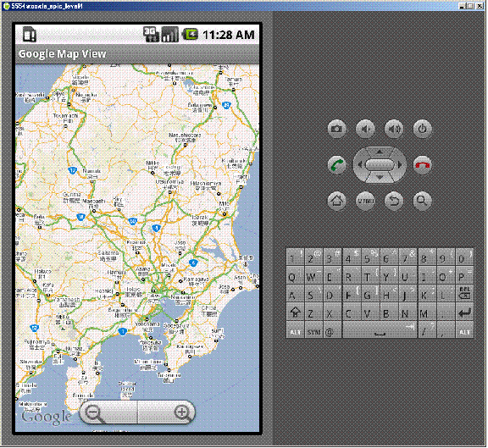Tap the 11:28 AM clock
Viewport: 488px width, 448px height.
coord(229,35)
